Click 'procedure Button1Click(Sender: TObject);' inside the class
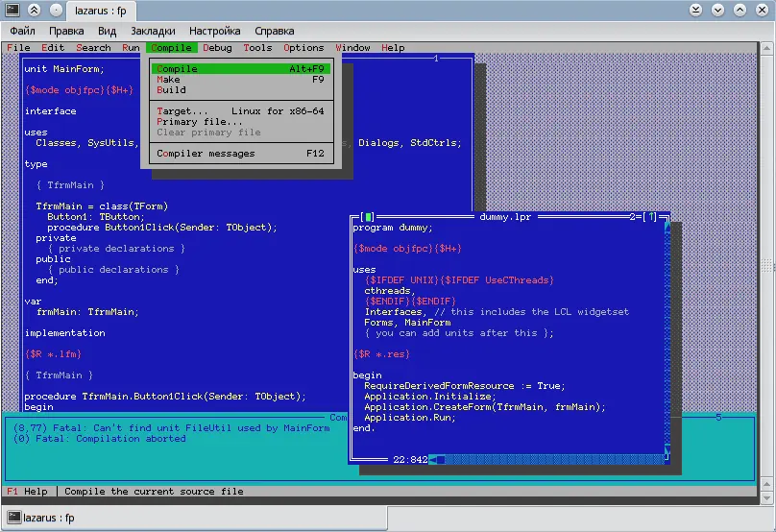 pos(162,228)
